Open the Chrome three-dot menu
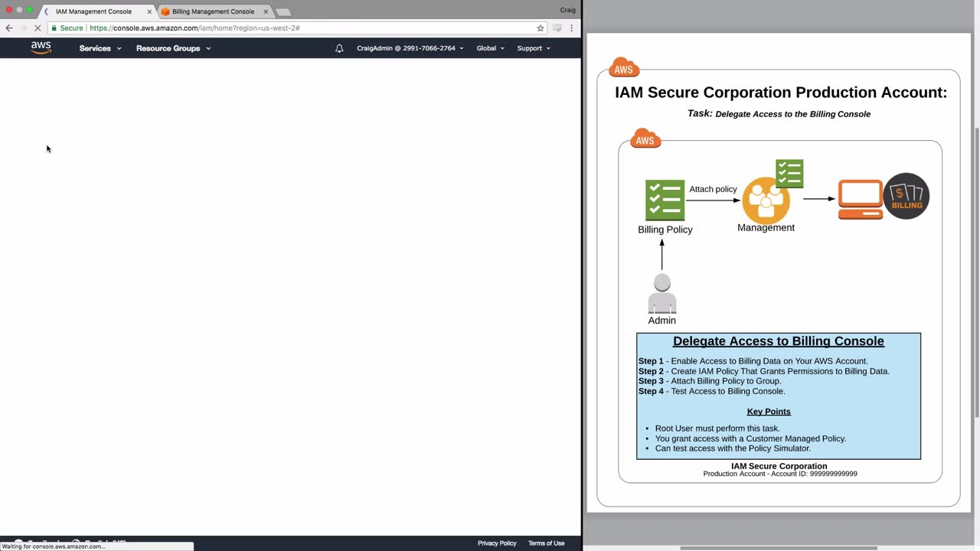The height and width of the screenshot is (551, 980). 571,28
